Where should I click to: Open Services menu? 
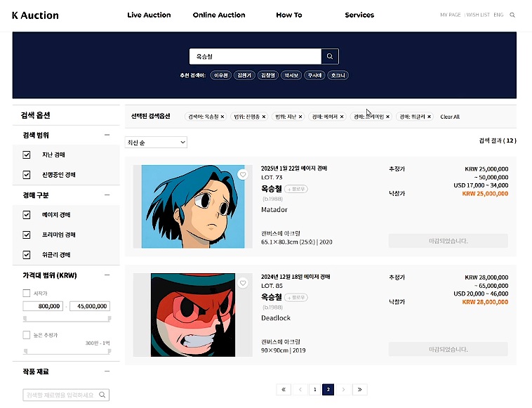tap(359, 15)
